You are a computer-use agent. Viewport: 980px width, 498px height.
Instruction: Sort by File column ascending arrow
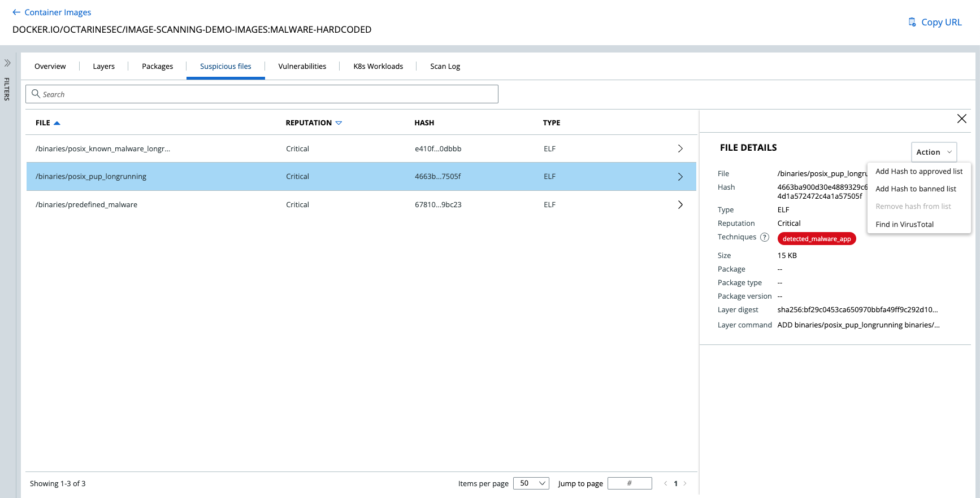point(57,123)
